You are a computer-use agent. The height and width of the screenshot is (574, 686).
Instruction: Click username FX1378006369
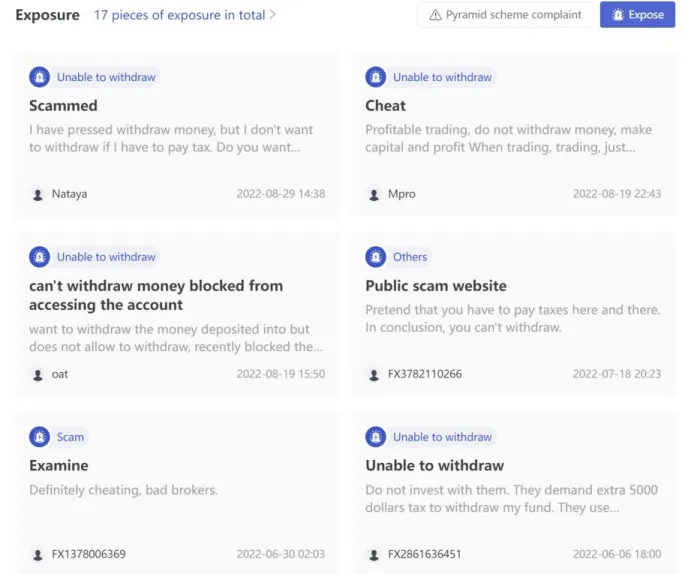[x=88, y=554]
